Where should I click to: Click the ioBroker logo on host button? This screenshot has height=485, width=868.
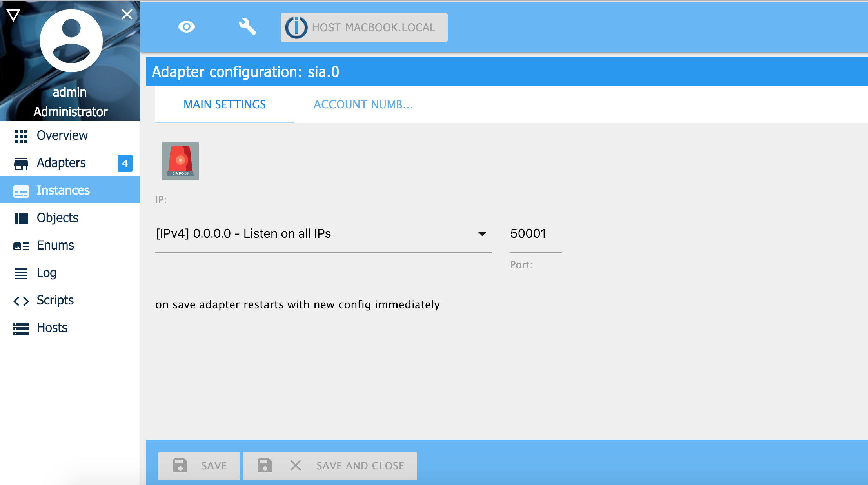click(296, 27)
